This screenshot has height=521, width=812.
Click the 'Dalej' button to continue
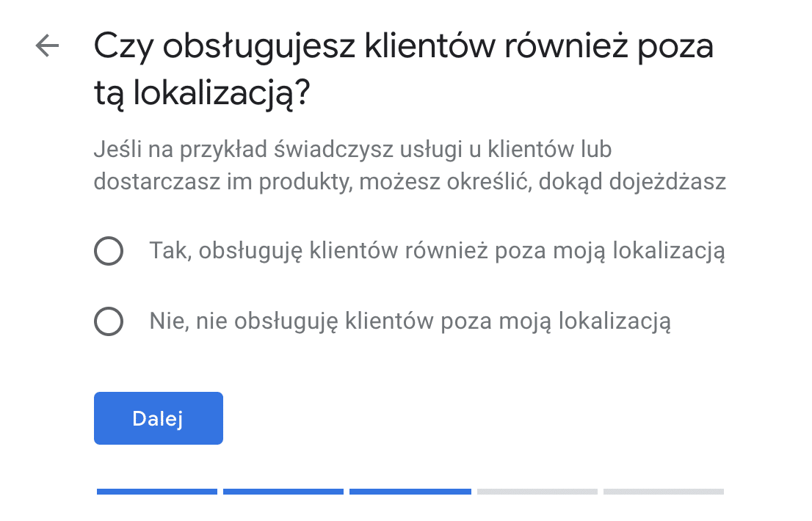158,418
